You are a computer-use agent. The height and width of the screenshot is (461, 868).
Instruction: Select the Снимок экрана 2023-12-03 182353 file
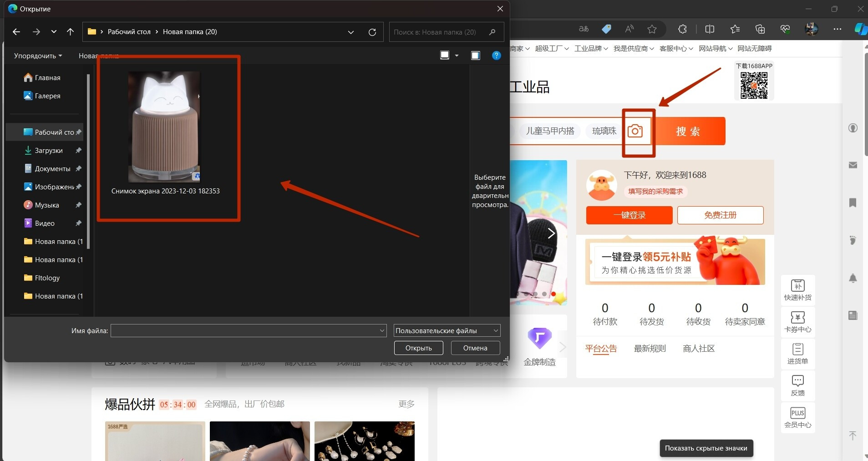click(x=166, y=133)
